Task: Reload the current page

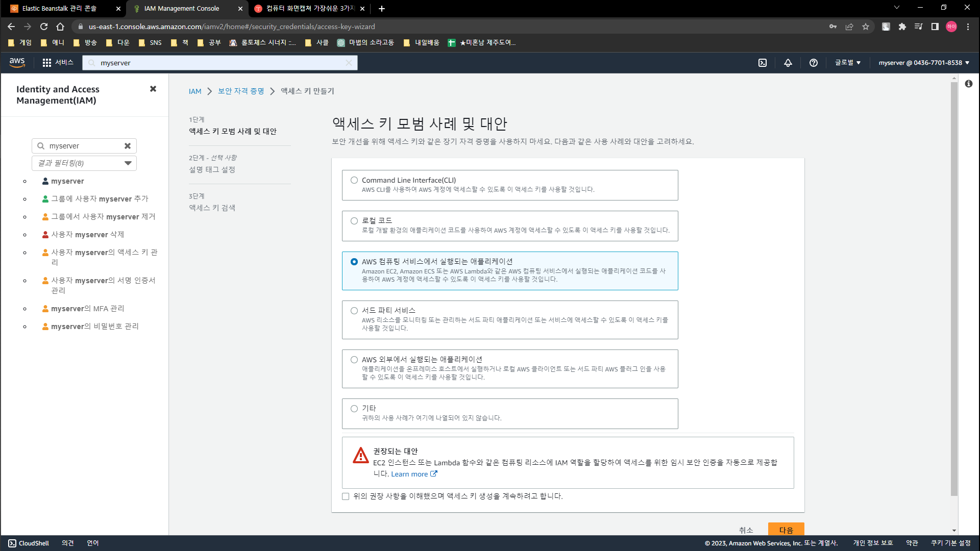Action: [44, 27]
